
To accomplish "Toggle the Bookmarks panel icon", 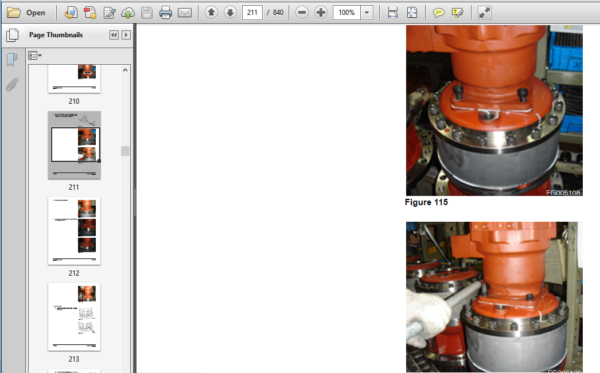I will pyautogui.click(x=12, y=60).
